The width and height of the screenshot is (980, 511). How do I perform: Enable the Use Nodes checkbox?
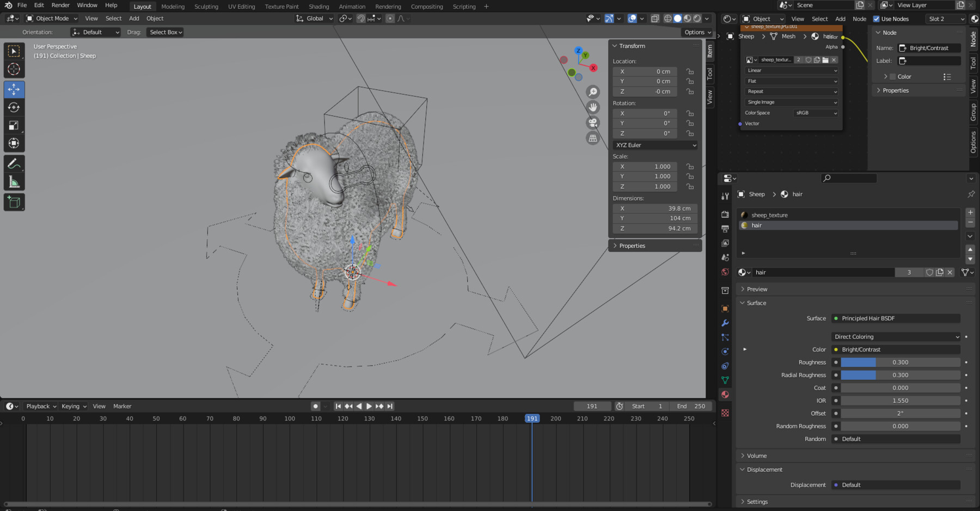coord(877,18)
